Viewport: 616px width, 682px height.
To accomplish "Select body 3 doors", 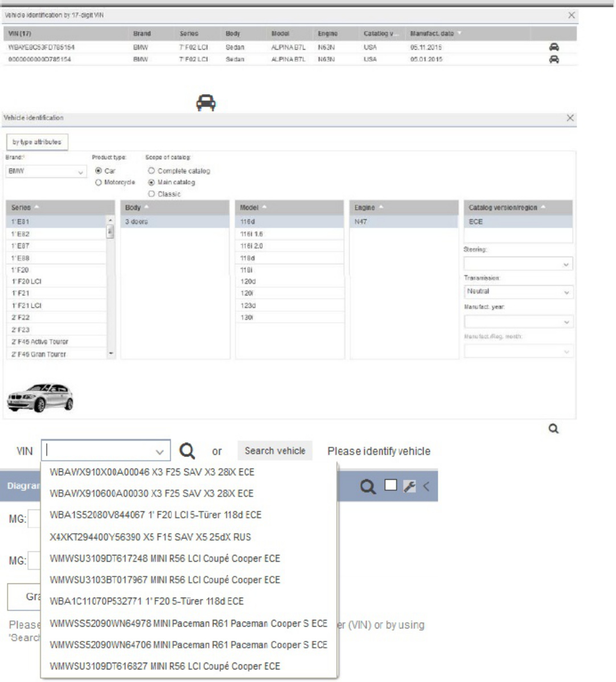I will 175,222.
